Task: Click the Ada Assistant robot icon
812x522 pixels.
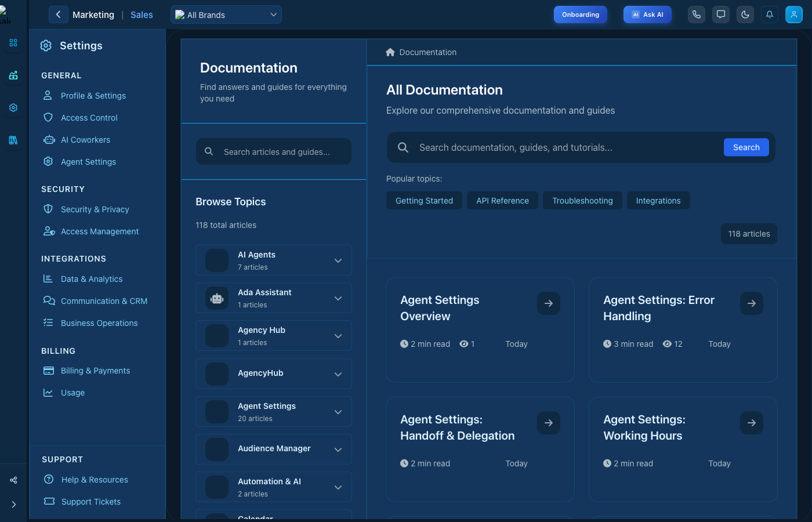Action: point(217,298)
